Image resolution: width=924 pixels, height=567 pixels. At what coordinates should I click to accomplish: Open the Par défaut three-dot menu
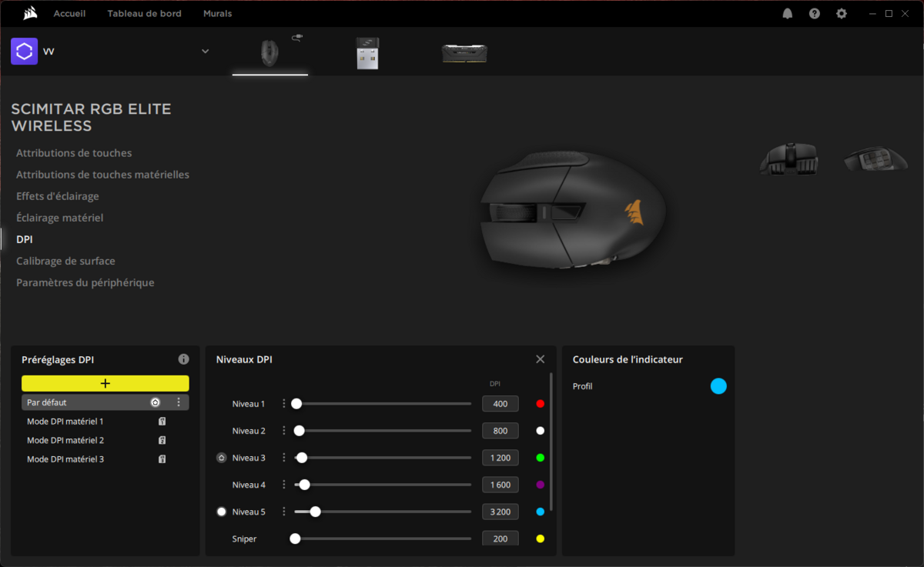[x=179, y=402]
